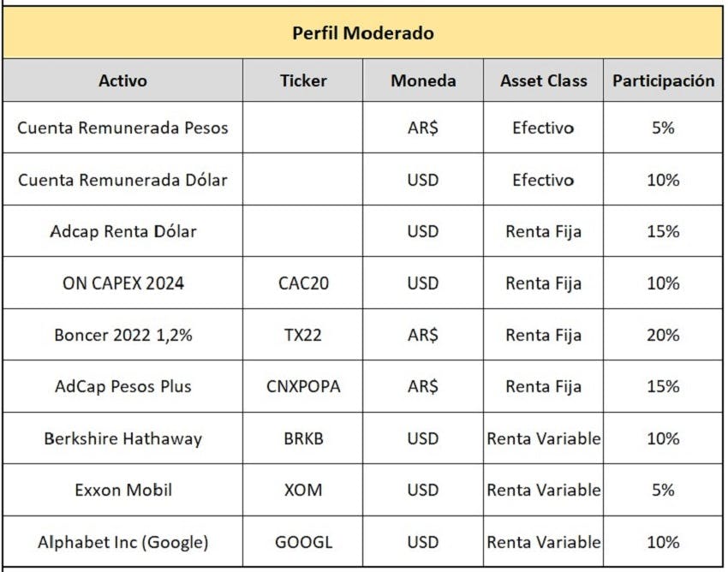Click the 20% participation cell
The height and width of the screenshot is (572, 728).
(663, 335)
